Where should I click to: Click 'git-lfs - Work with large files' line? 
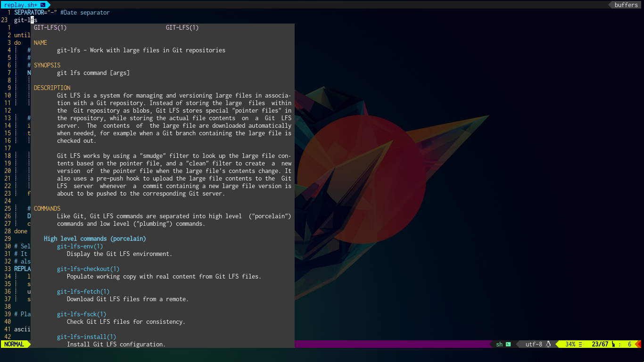pos(141,50)
